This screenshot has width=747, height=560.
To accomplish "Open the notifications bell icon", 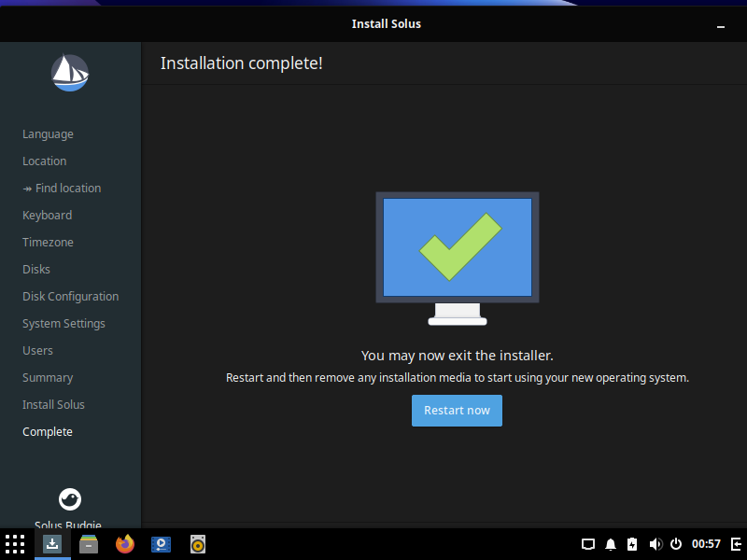I will 611,544.
